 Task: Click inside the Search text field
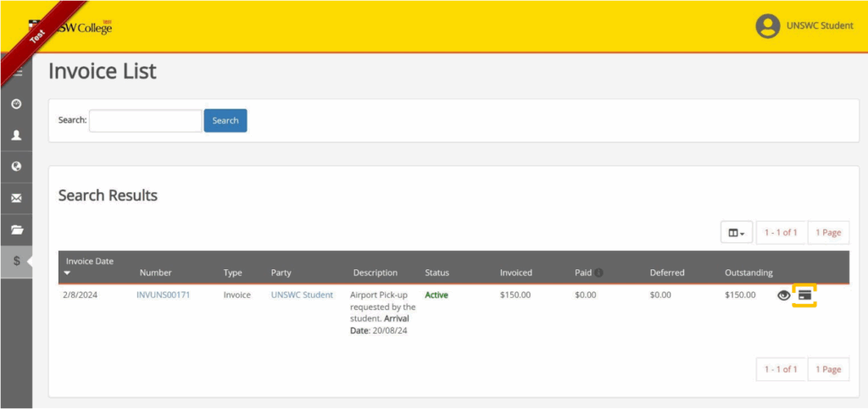145,121
